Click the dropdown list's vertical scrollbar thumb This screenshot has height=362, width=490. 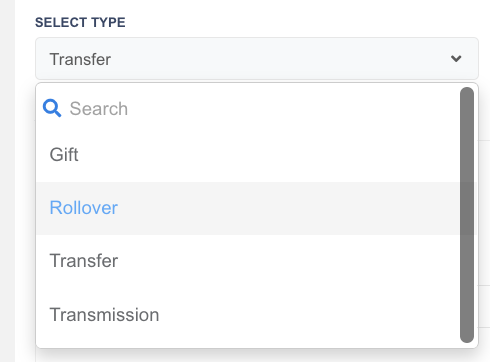point(467,215)
